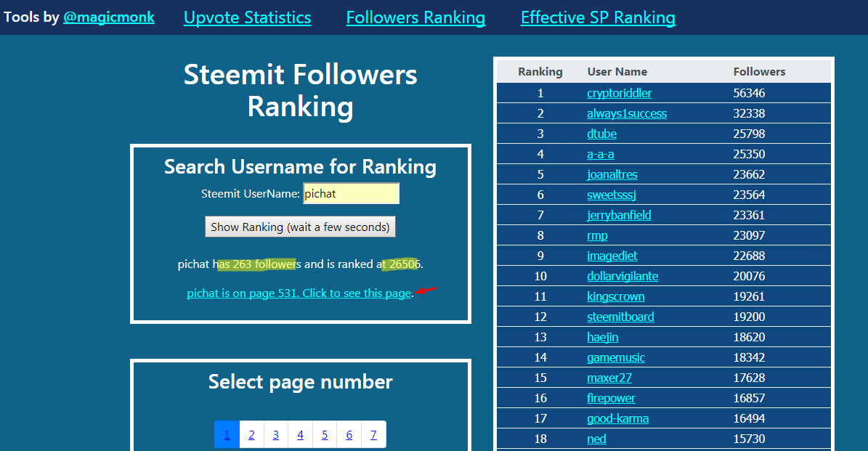This screenshot has width=868, height=451.
Task: Open dtube user link
Action: [601, 134]
